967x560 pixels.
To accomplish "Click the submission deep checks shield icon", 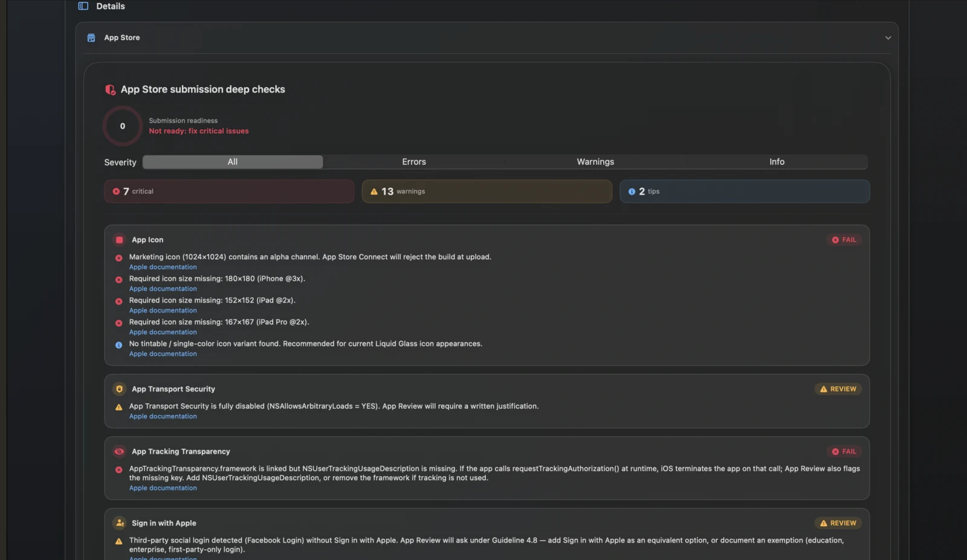I will pyautogui.click(x=110, y=89).
